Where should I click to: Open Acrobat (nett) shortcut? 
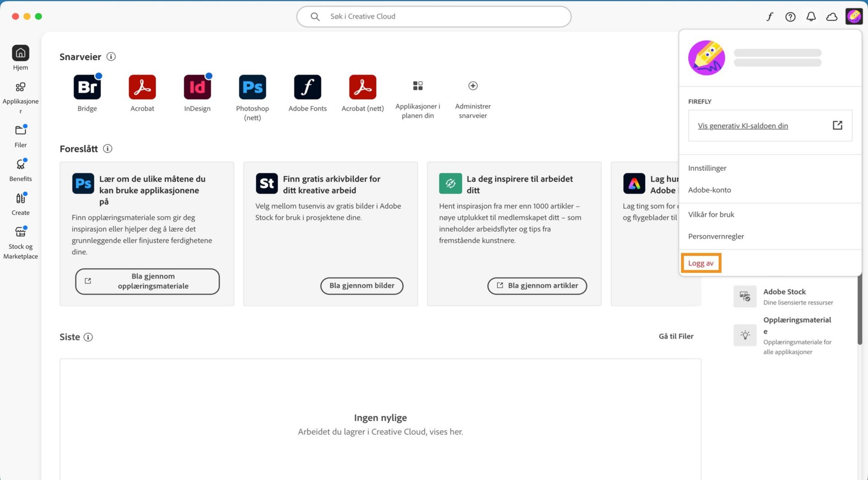362,87
